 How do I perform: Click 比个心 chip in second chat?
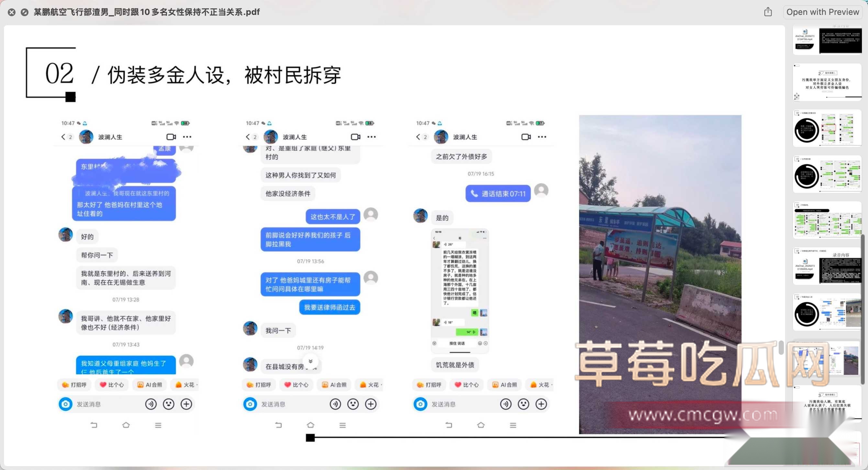click(x=296, y=385)
